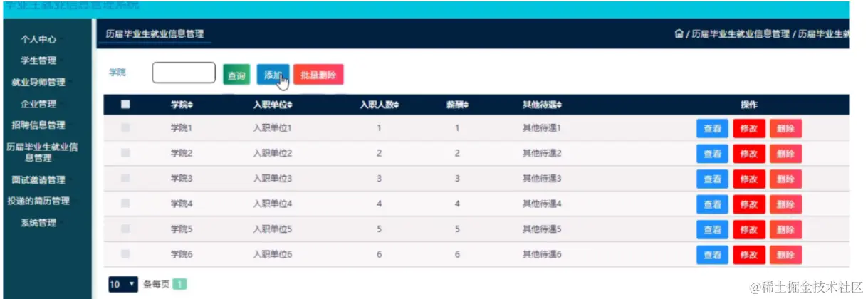Sort table by 学院 column
The image size is (868, 299).
click(182, 105)
